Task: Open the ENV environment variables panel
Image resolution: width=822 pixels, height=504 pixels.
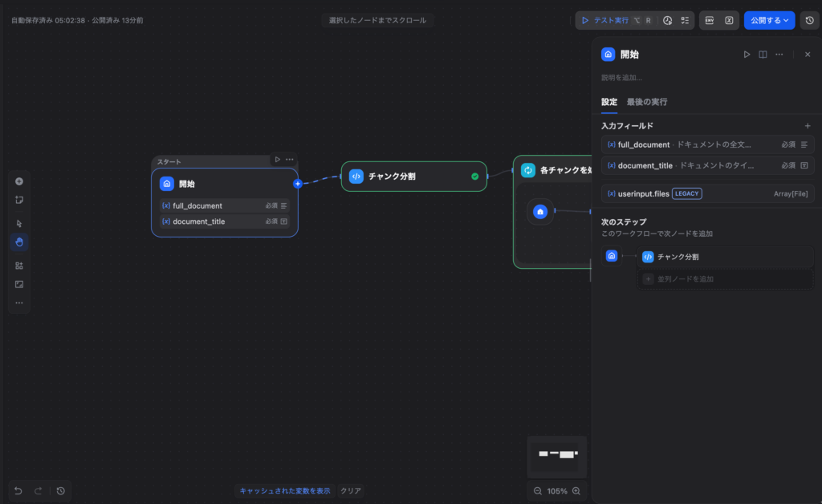Action: [710, 20]
